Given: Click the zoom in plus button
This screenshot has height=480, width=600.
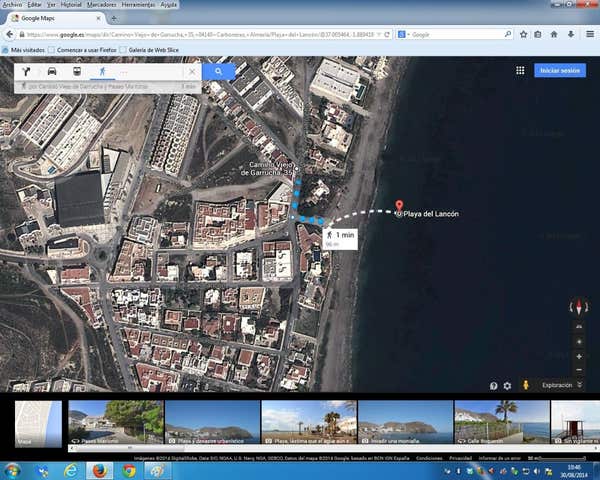Looking at the screenshot, I should pyautogui.click(x=579, y=356).
